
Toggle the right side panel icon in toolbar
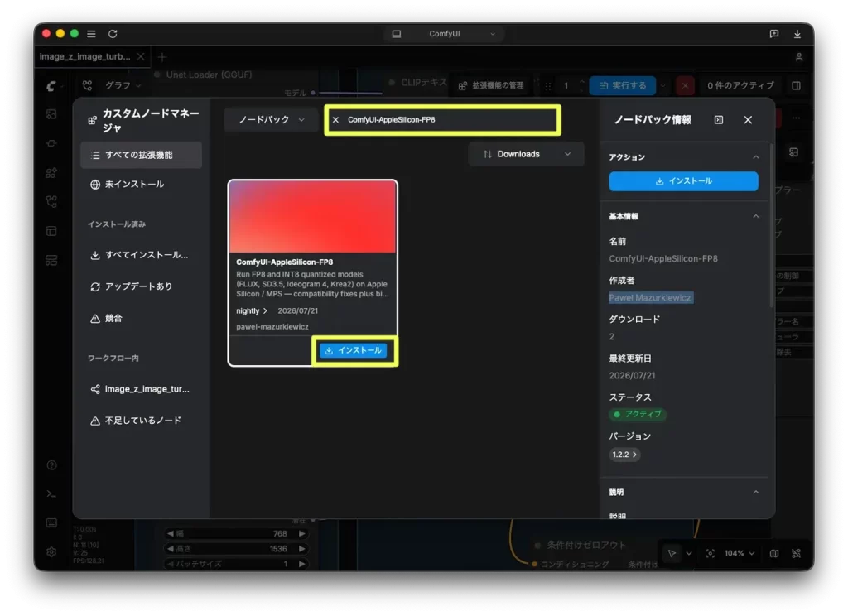796,85
